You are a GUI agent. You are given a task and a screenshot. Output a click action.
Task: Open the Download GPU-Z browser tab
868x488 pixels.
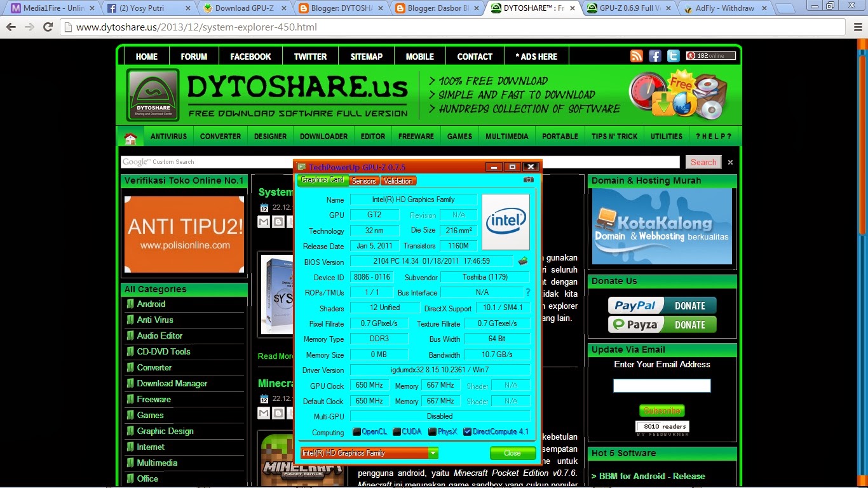(246, 9)
